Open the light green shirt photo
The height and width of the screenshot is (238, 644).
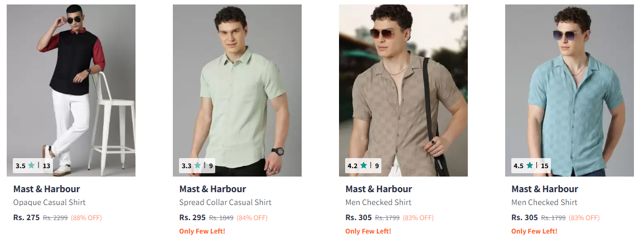pos(237,91)
